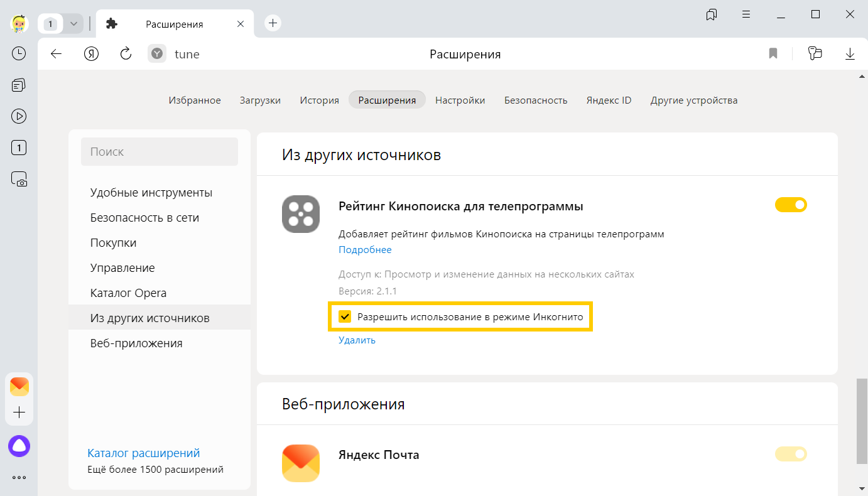
Task: Bookmark this page with the bookmark icon
Action: [773, 54]
